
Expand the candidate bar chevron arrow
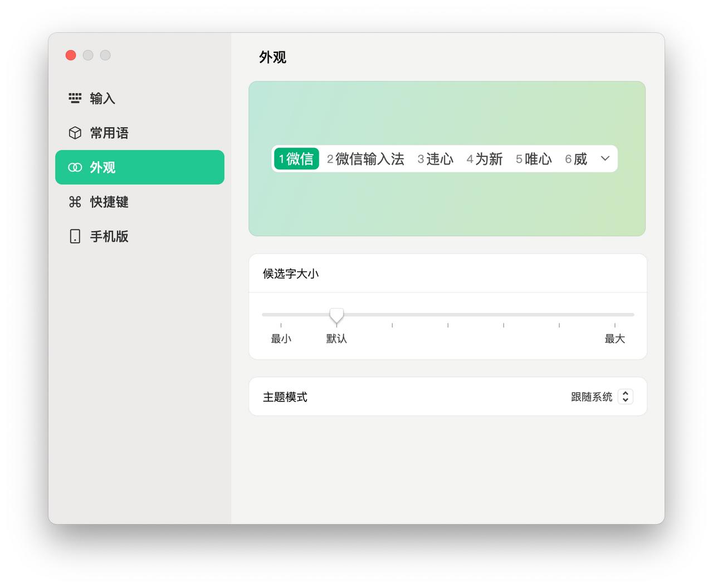pos(605,159)
